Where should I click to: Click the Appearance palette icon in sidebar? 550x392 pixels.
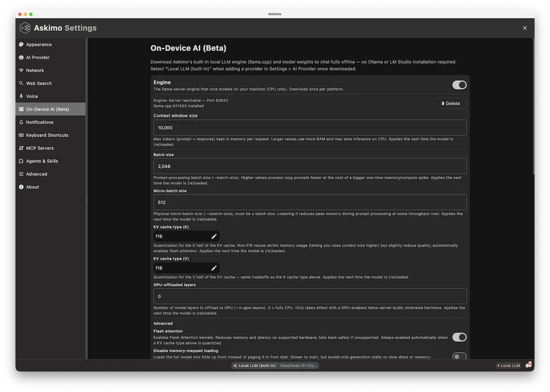pos(21,44)
